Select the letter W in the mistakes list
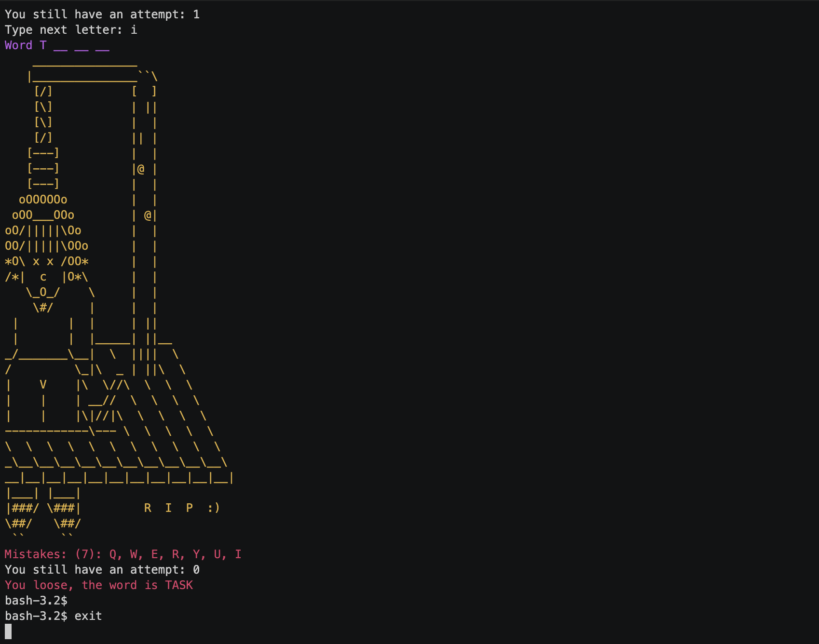 [x=133, y=554]
